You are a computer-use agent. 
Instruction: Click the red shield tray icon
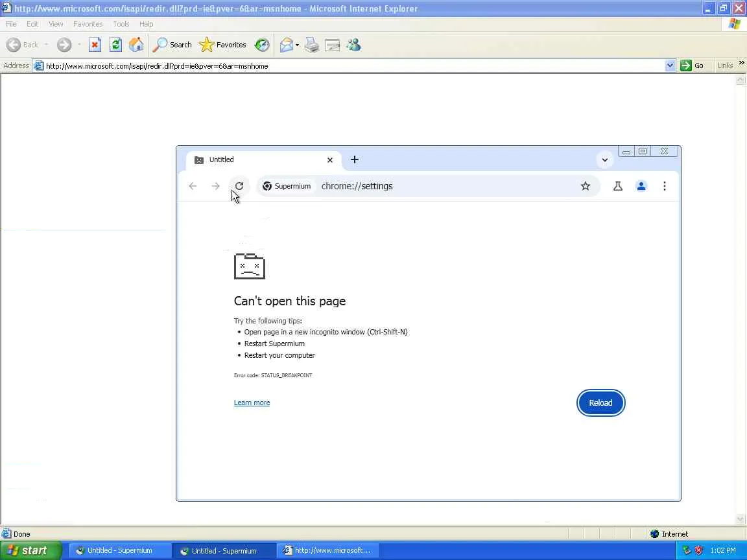698,550
